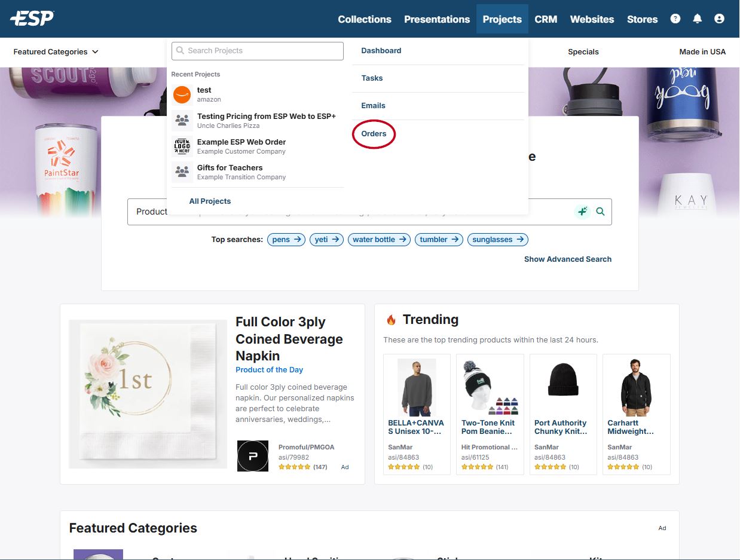Open the Projects menu

pos(502,19)
